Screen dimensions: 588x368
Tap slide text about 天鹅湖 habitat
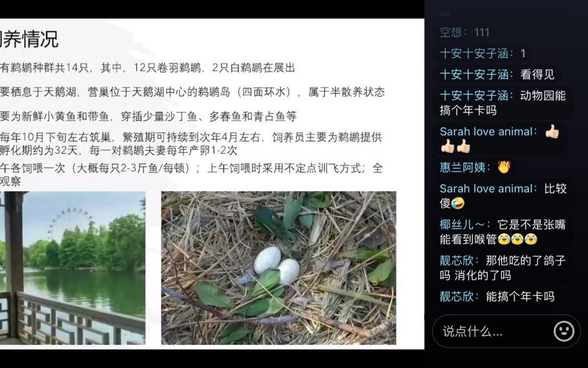point(192,92)
